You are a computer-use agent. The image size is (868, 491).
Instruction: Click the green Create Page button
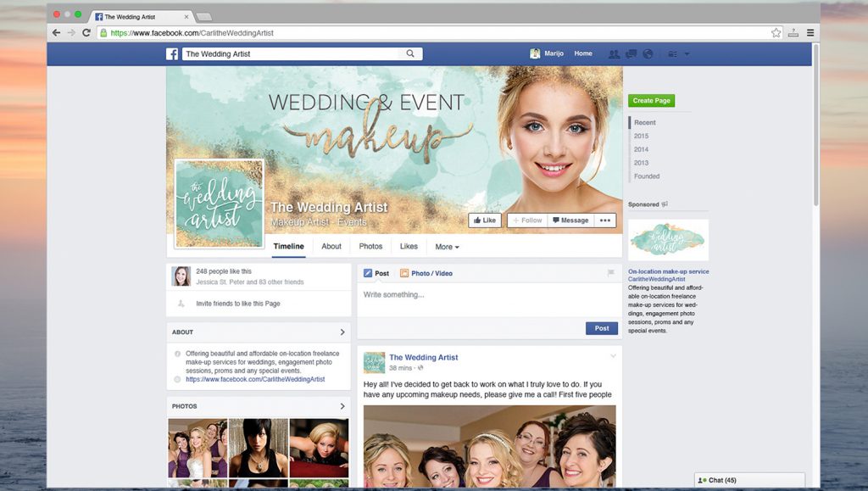click(652, 101)
